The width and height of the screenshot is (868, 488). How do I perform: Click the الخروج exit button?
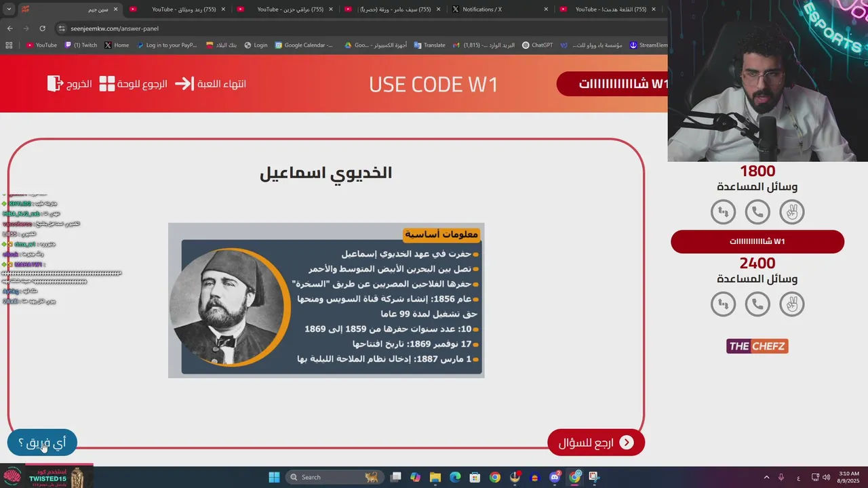pyautogui.click(x=70, y=84)
